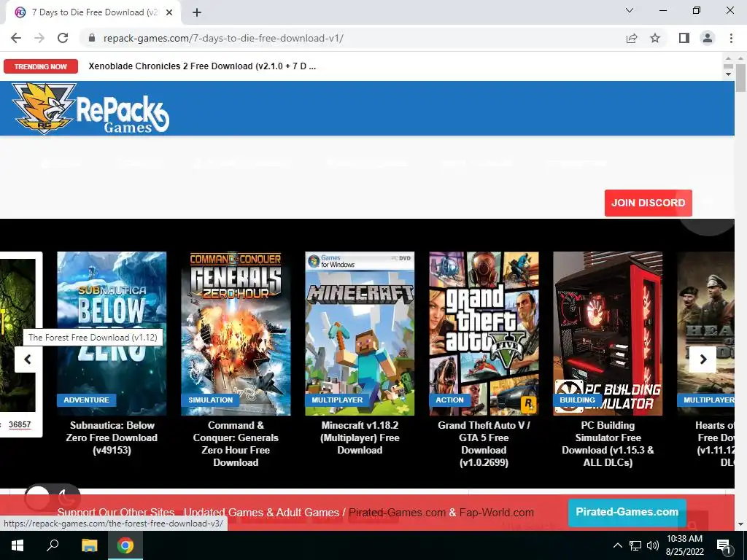Image resolution: width=747 pixels, height=560 pixels.
Task: Open taskbar clock and date
Action: [684, 545]
